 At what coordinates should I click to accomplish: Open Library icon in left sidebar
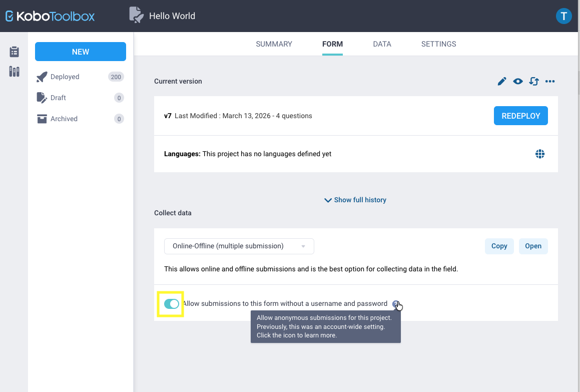(x=14, y=72)
